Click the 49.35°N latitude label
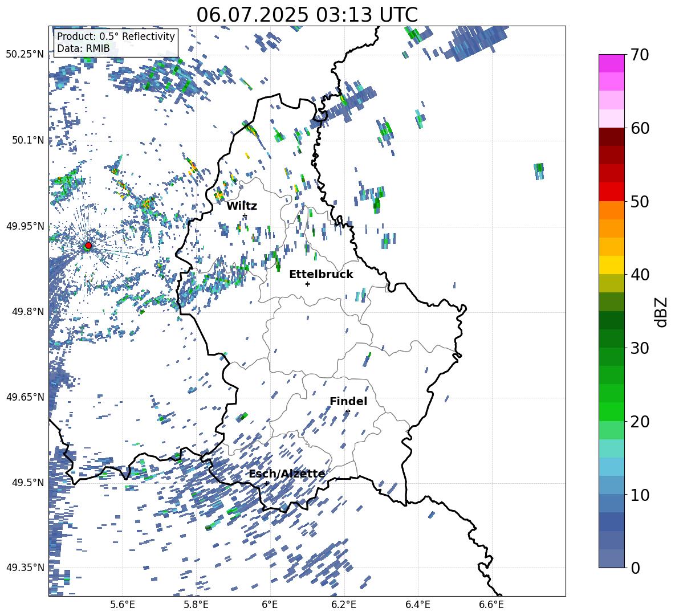This screenshot has height=616, width=675. click(25, 568)
